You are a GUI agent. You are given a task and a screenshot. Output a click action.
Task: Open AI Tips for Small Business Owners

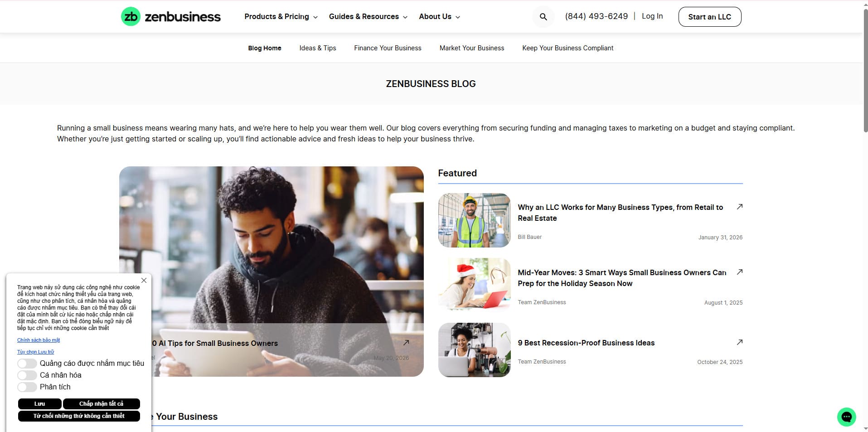tap(215, 343)
